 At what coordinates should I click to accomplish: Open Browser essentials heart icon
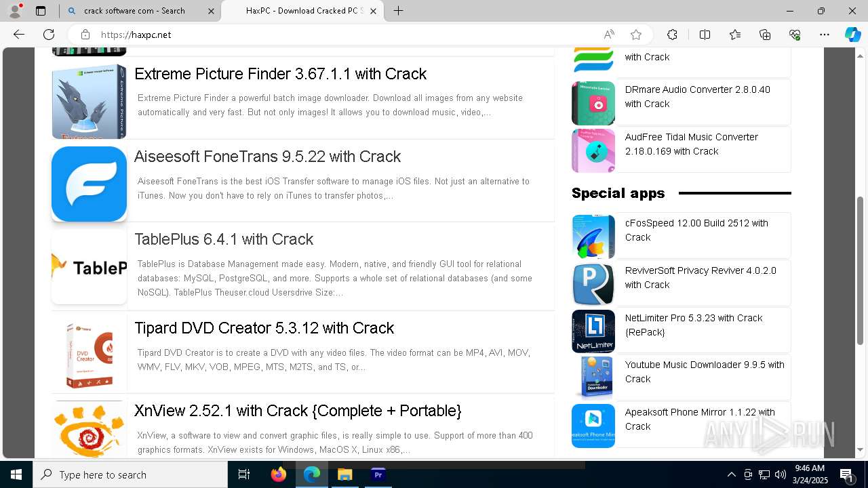point(795,35)
